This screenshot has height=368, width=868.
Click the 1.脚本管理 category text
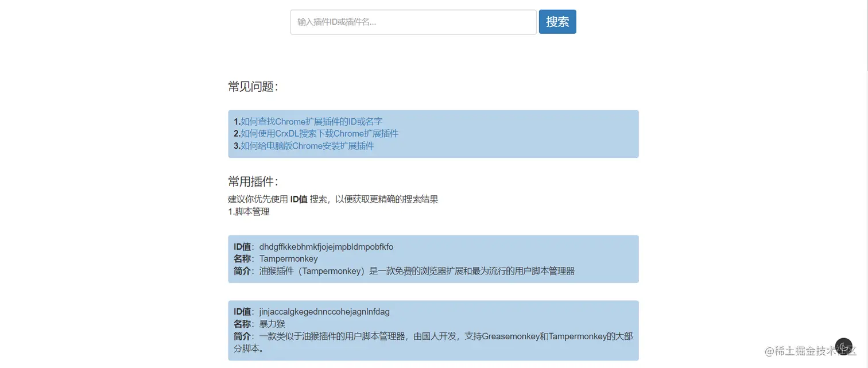point(249,211)
